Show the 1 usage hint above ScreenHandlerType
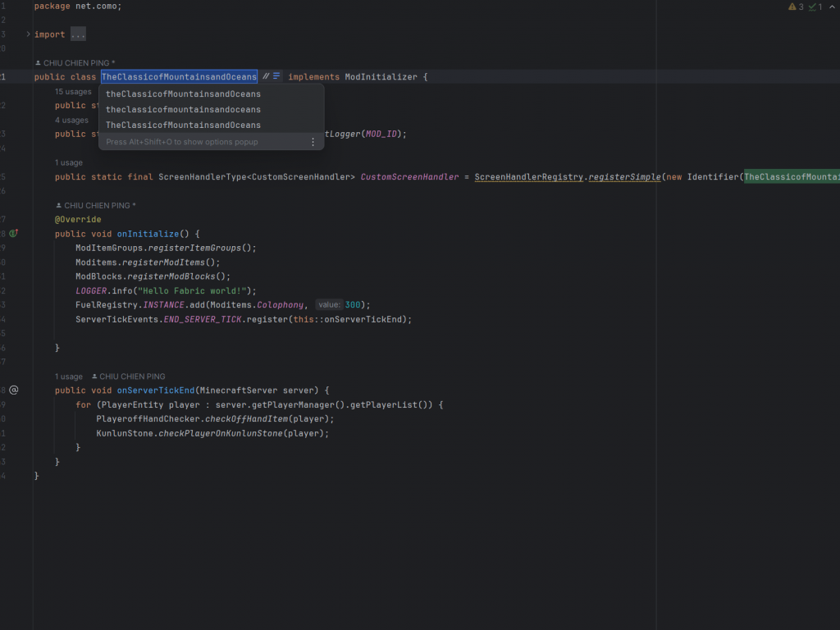Screen dimensions: 840x630 click(69, 162)
